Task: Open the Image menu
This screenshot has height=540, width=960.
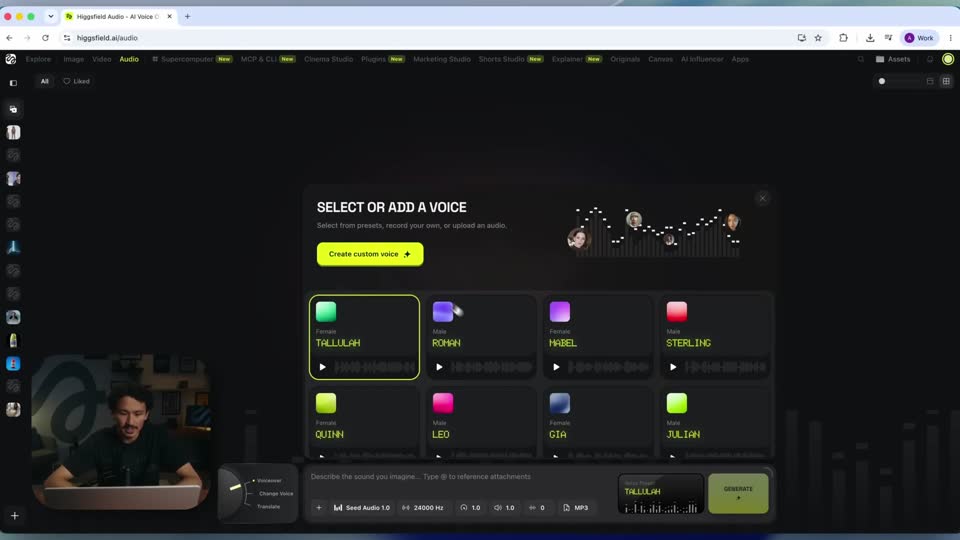Action: pyautogui.click(x=73, y=59)
